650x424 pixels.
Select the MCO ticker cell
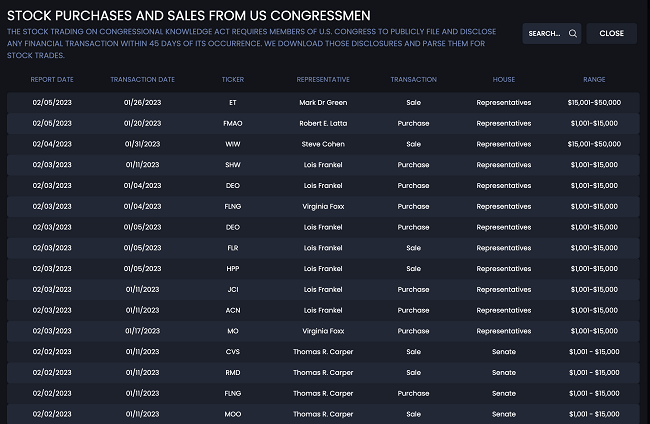click(x=233, y=414)
